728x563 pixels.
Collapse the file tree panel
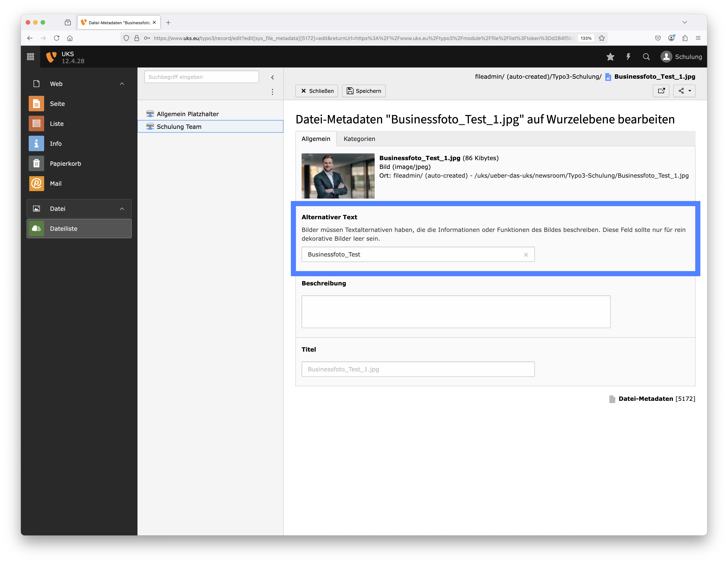click(272, 77)
